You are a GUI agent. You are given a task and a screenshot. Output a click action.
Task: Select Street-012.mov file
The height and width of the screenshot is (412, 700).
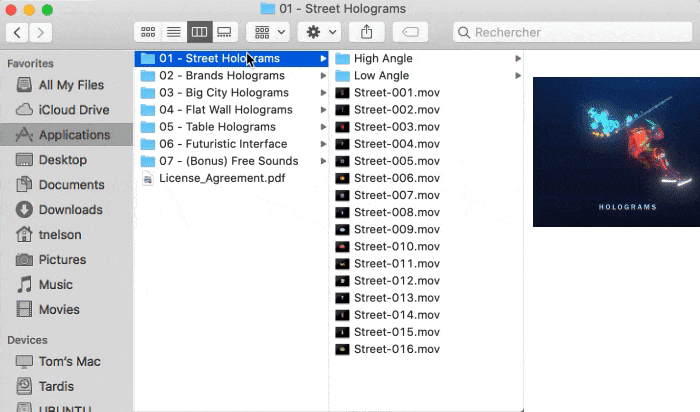tap(426, 281)
